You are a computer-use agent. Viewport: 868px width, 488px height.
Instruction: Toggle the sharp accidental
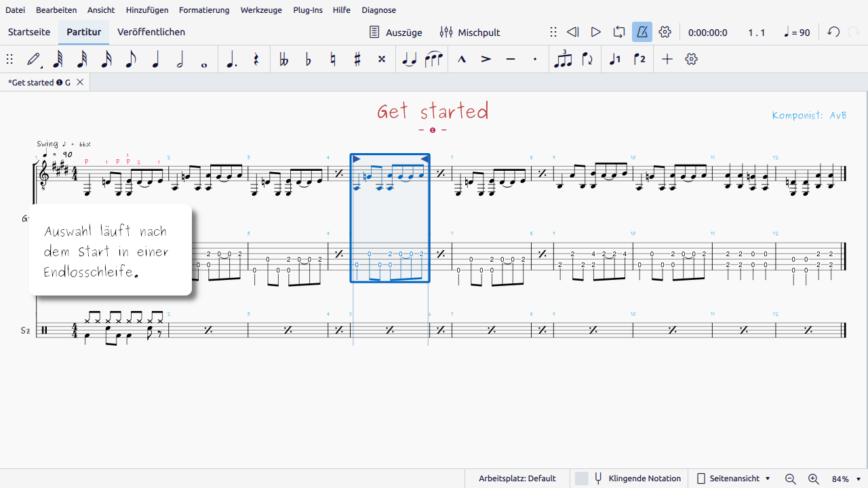coord(357,60)
